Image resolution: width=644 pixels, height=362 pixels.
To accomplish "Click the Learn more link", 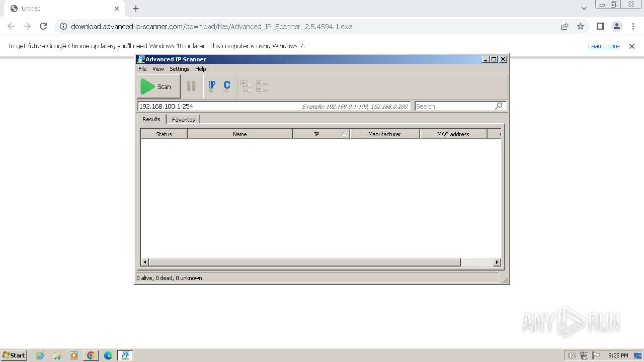I will (x=604, y=46).
